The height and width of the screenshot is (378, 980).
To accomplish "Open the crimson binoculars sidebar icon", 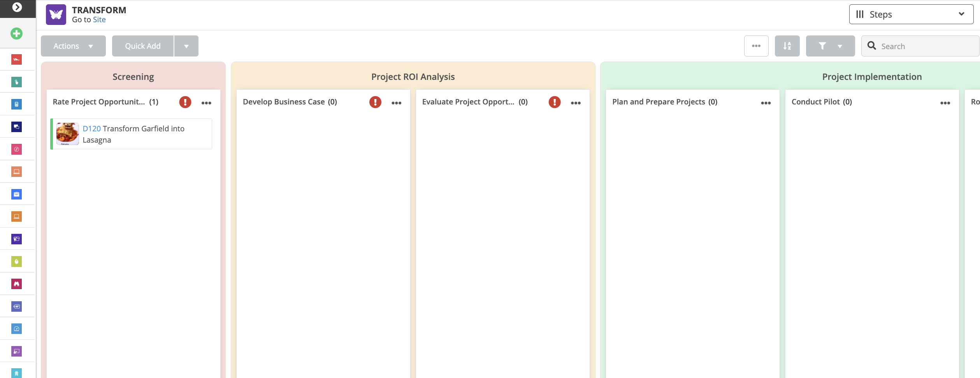I will (x=16, y=284).
